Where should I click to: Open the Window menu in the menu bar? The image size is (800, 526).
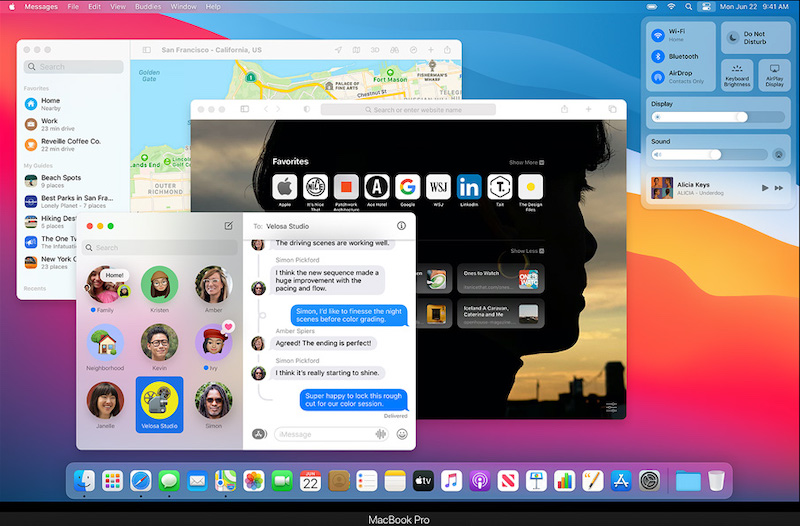pos(183,6)
